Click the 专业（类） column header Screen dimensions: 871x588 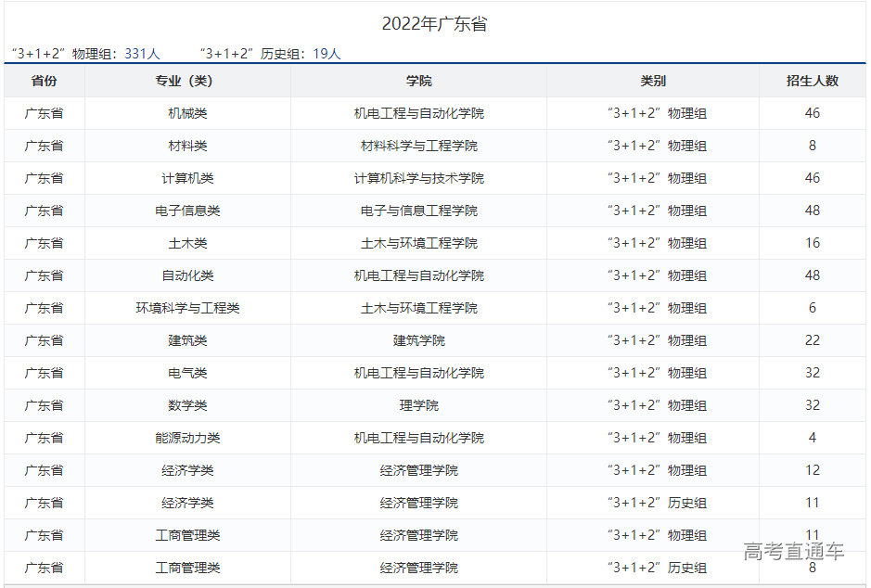click(187, 81)
